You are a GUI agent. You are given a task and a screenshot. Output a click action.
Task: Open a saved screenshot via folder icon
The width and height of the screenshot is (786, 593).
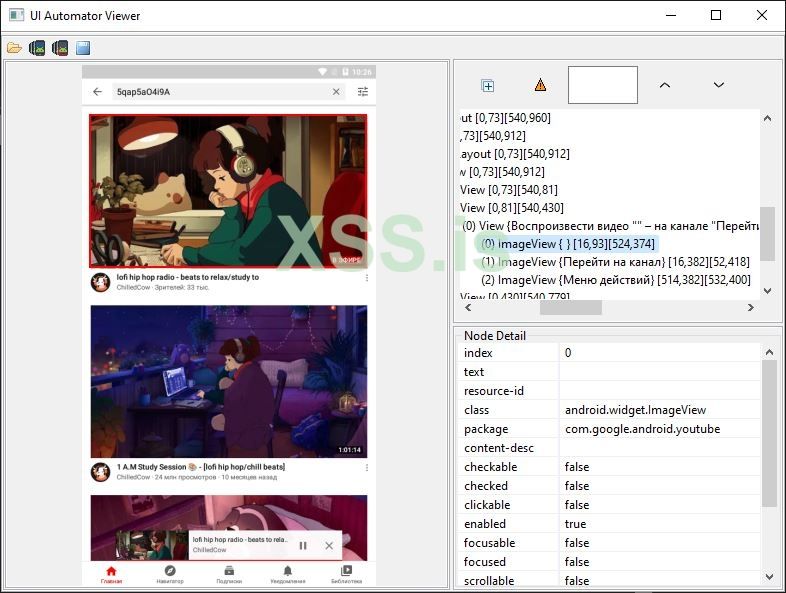14,48
